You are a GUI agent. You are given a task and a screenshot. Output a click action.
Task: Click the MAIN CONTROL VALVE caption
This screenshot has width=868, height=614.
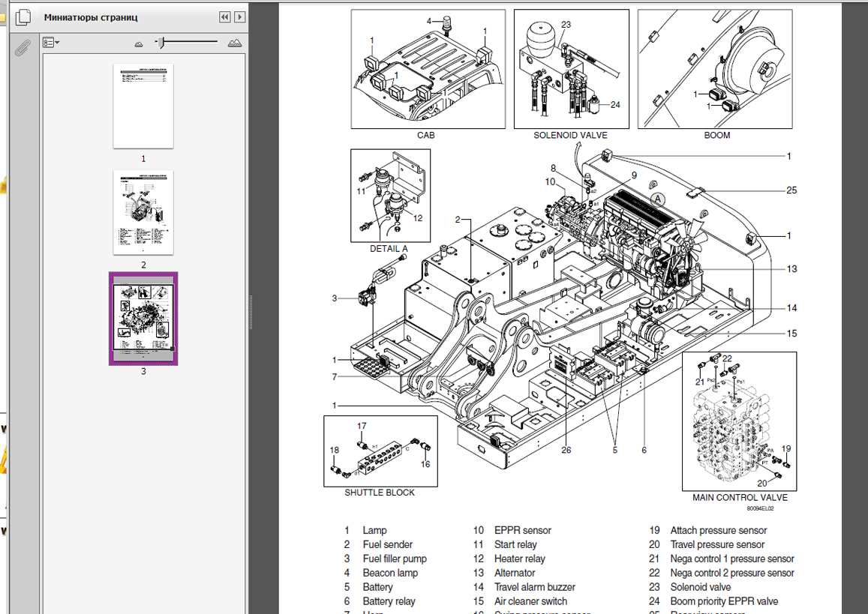[x=740, y=498]
